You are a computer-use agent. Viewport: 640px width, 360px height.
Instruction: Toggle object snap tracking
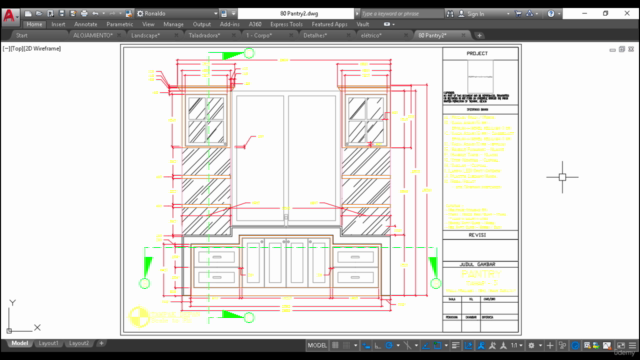(426, 345)
